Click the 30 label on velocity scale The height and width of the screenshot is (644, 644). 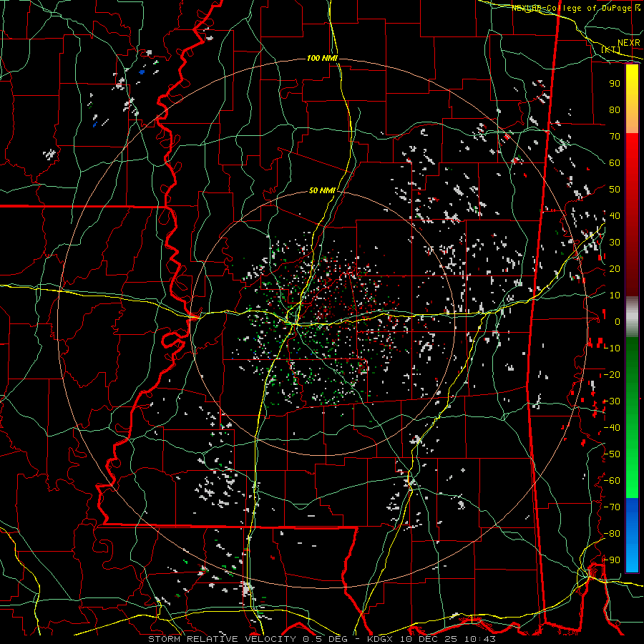coord(615,243)
